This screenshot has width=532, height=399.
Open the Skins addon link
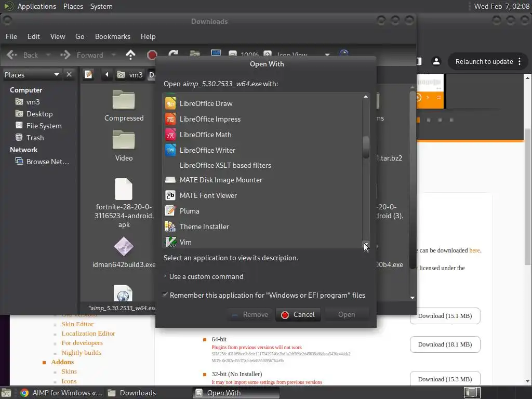pos(69,371)
